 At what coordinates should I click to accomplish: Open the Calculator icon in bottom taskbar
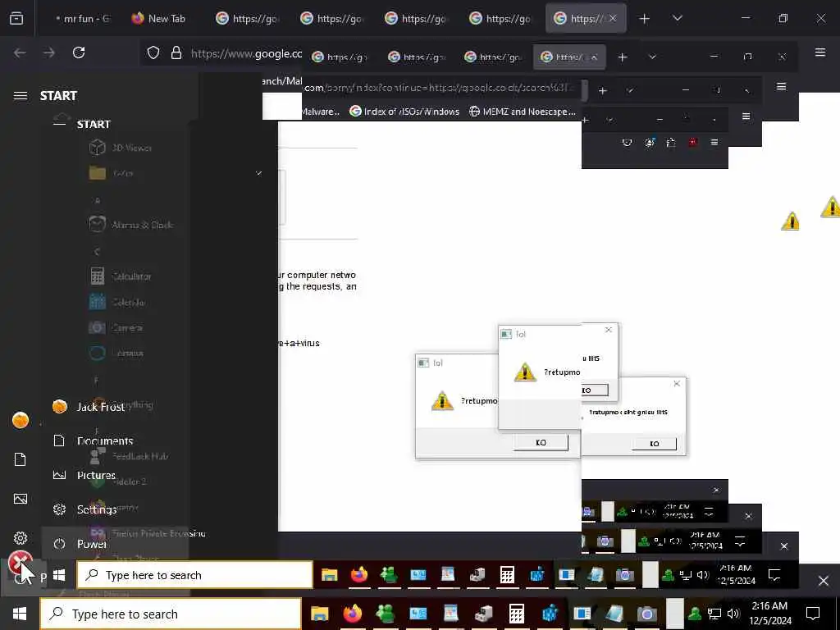click(x=517, y=614)
